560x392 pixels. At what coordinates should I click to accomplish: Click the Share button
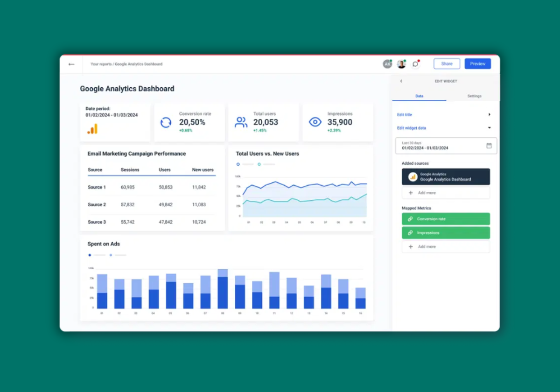tap(447, 64)
